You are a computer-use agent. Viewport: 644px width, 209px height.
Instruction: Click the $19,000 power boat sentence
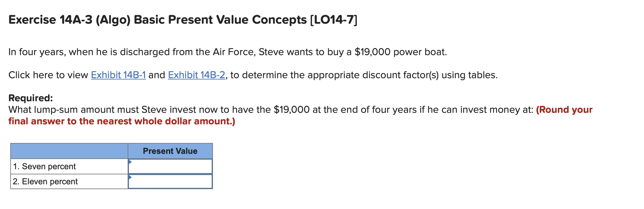(225, 52)
